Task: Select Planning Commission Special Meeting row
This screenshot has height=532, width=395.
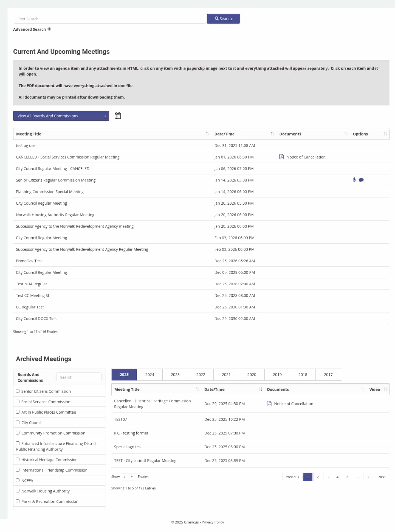Action: click(x=201, y=192)
